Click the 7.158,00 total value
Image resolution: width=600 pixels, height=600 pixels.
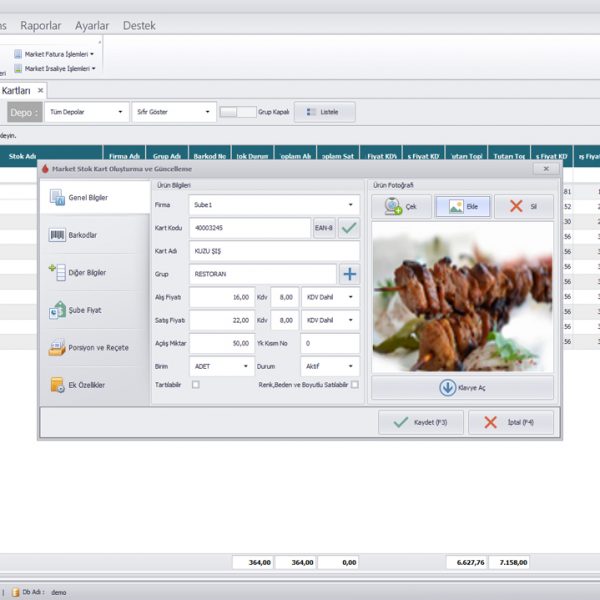coord(509,562)
